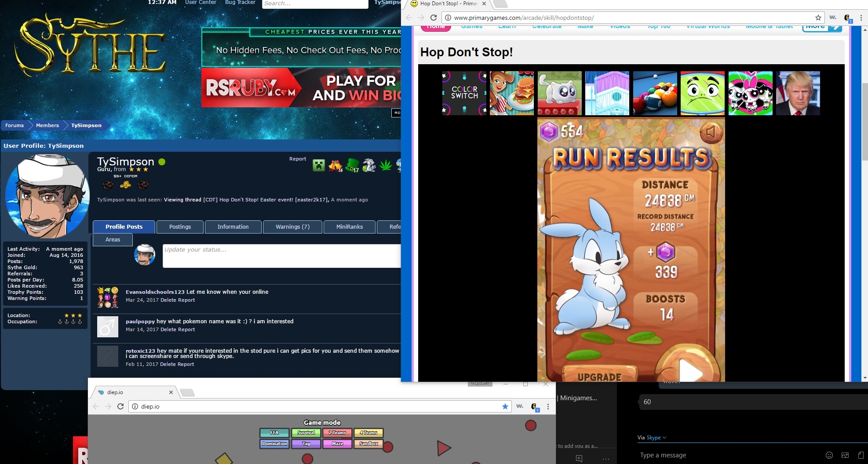Screen dimensions: 868x464
Task: Go back in the Hop Don't Stop browser
Action: (x=409, y=18)
